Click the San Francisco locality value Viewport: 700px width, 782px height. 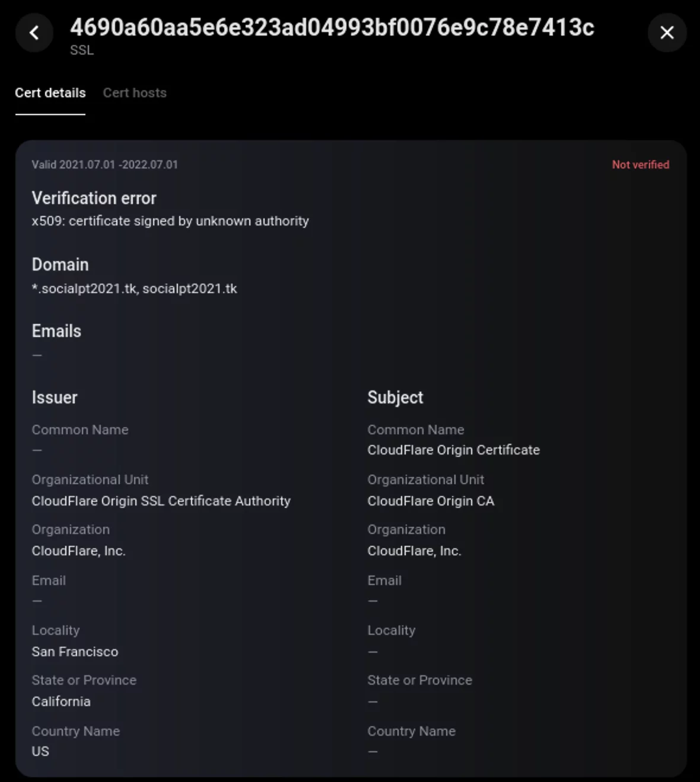point(75,651)
